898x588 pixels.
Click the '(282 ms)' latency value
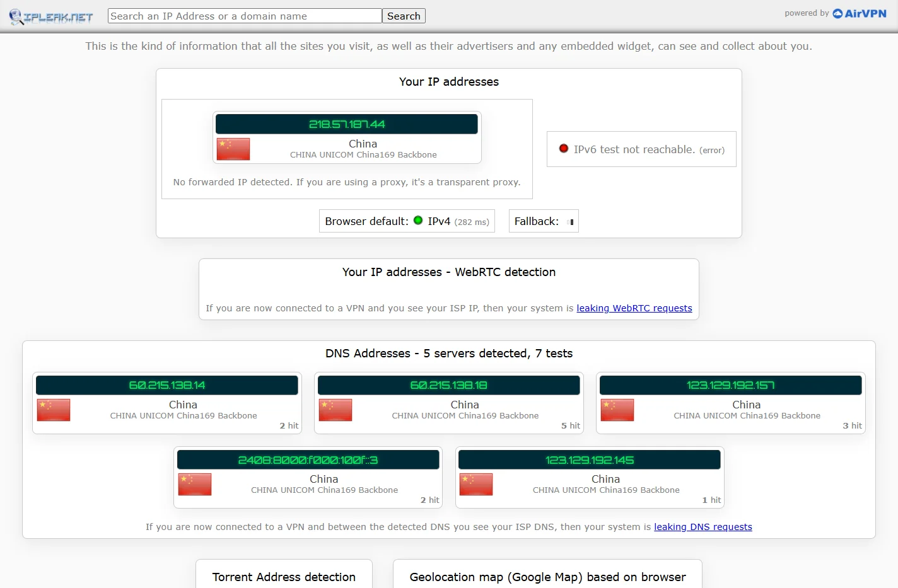[x=472, y=222]
